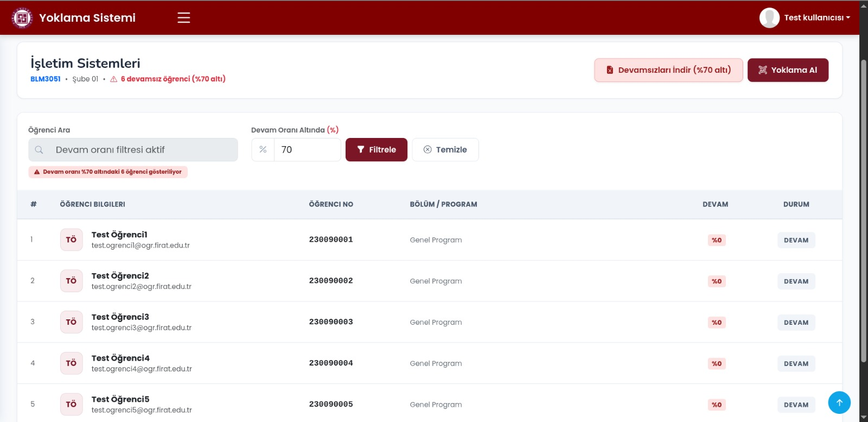Toggle the DEVAM status badge for Test Öğrenci2
Viewport: 868px width, 422px height.
point(796,281)
